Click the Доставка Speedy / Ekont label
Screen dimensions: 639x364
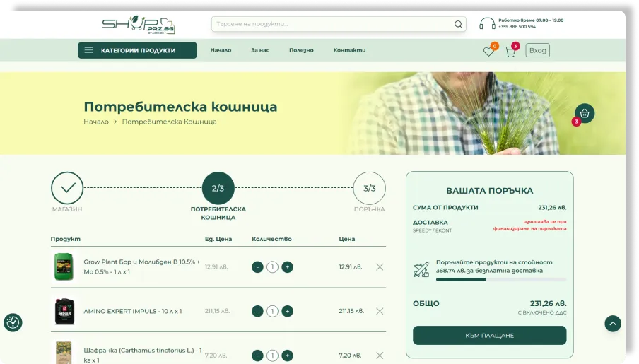click(x=432, y=226)
